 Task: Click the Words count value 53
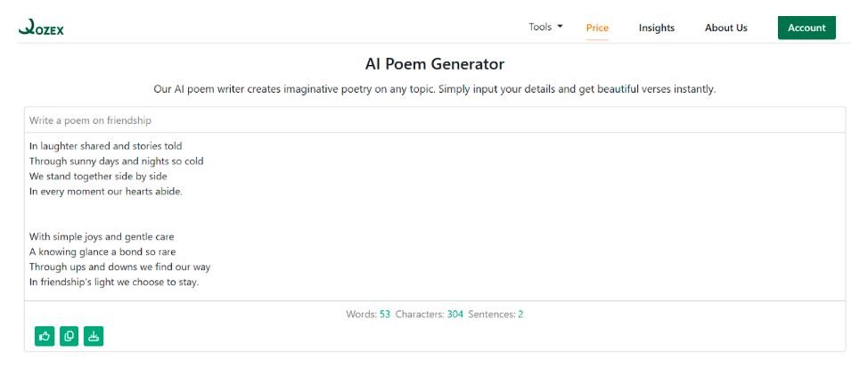click(385, 314)
